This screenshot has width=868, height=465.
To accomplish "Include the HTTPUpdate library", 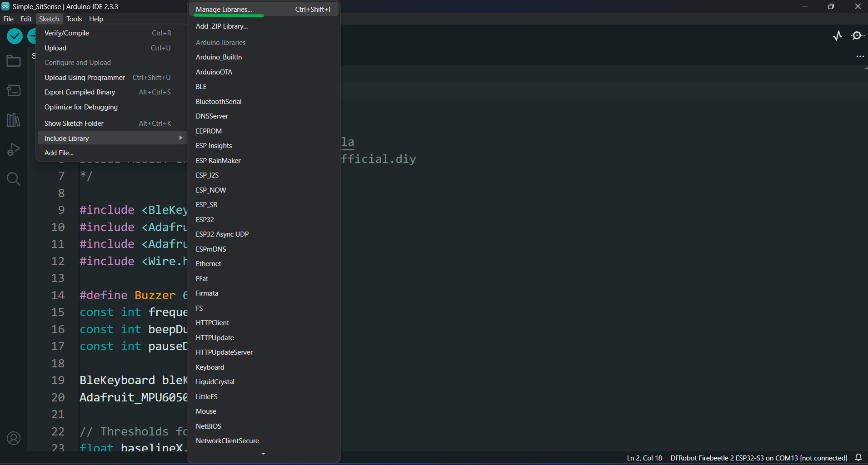I will (x=264, y=338).
